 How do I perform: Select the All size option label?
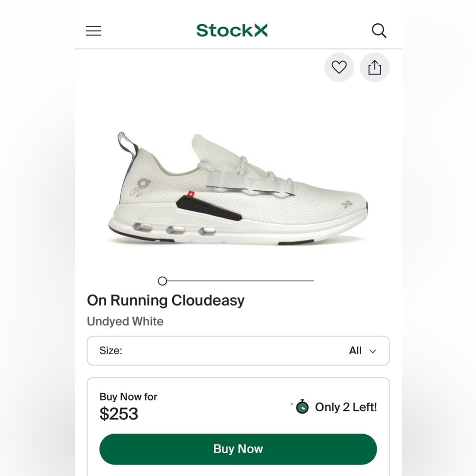355,351
